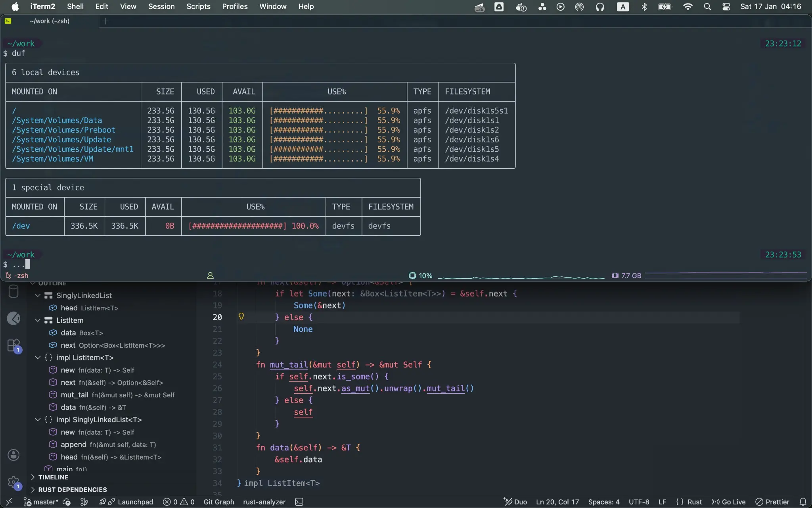Click the terminal icon in the status bar
This screenshot has height=508, width=812.
[x=299, y=502]
